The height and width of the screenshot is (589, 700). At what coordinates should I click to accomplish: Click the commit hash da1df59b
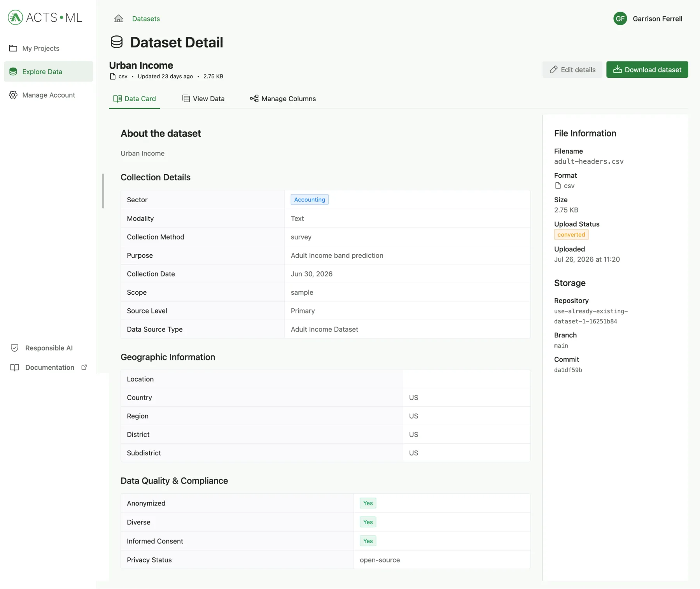pos(568,370)
